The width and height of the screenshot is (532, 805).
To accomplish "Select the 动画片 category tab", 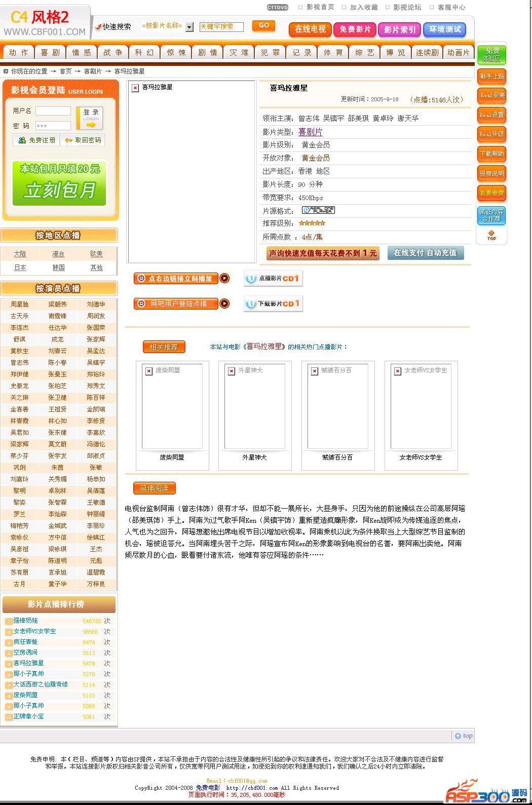I will 458,52.
